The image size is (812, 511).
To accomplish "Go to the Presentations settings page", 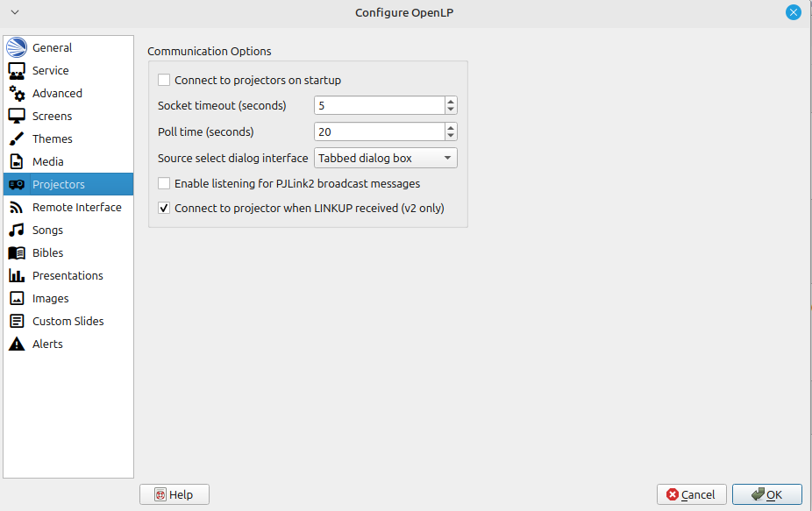I will (x=68, y=275).
